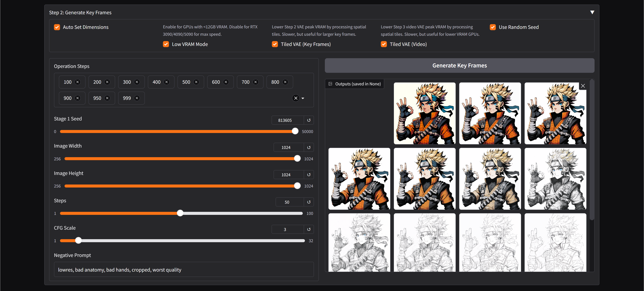This screenshot has width=644, height=291.
Task: Click the Outputs gallery image icon
Action: click(x=330, y=84)
